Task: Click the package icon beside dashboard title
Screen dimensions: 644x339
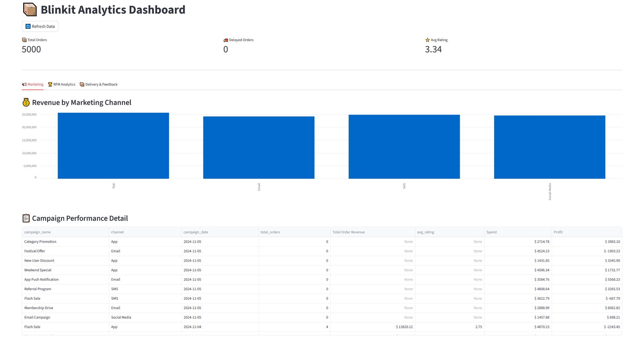Action: (30, 10)
